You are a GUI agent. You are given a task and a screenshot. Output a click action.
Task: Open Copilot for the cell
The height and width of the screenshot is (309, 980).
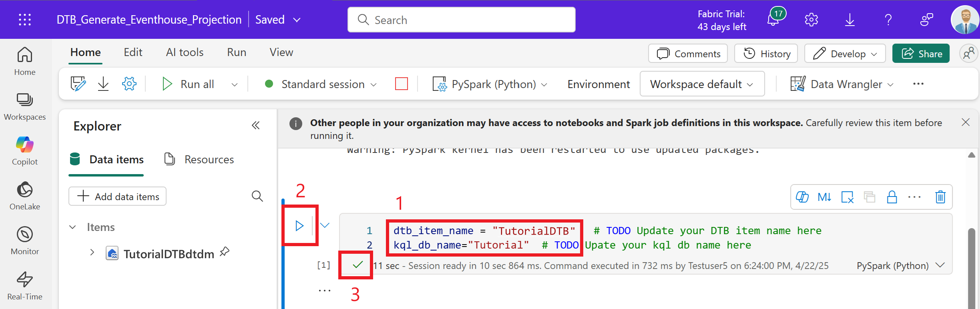tap(802, 197)
